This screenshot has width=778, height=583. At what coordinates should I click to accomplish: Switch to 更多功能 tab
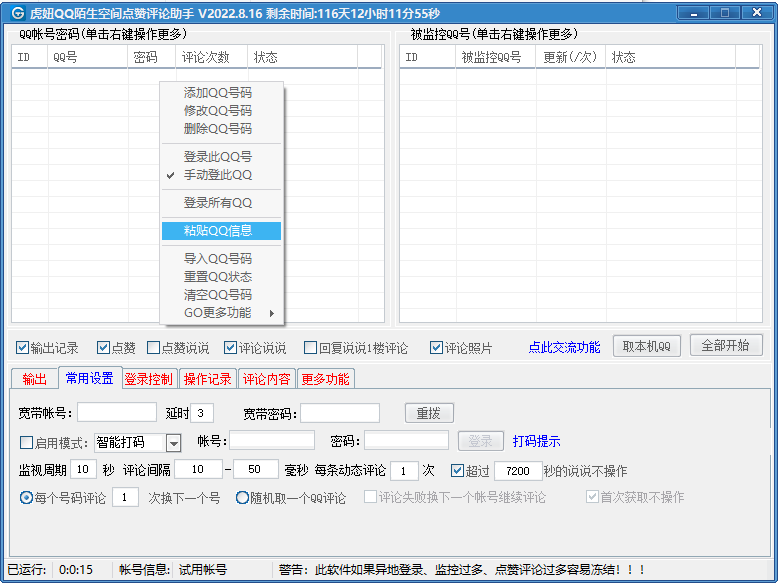(325, 379)
